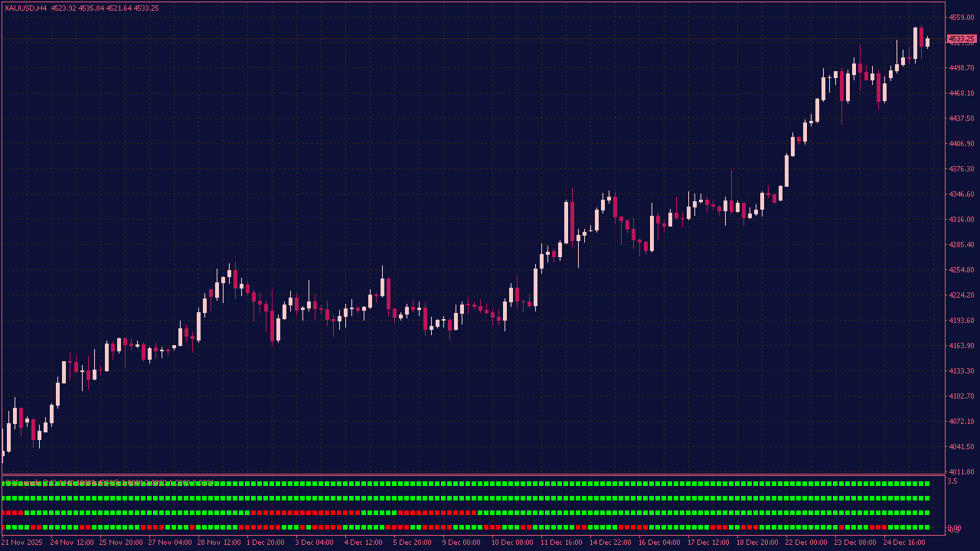Click a green segment above the 1 Dec label
Viewport: 980px width, 551px height.
266,483
